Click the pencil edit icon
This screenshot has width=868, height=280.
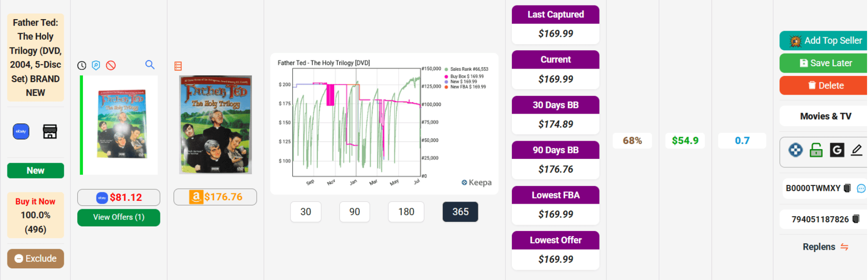[857, 150]
